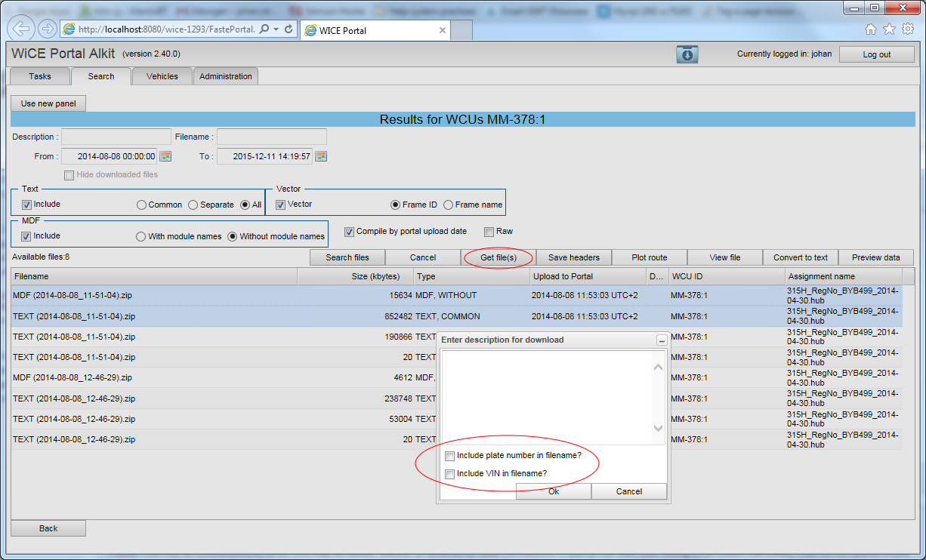This screenshot has height=560, width=926.
Task: Click the Description filter input field
Action: pos(116,137)
